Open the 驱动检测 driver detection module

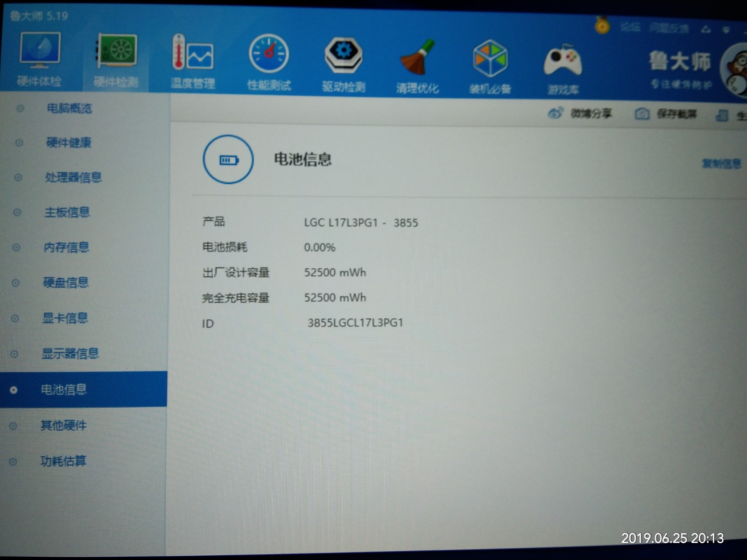point(344,64)
